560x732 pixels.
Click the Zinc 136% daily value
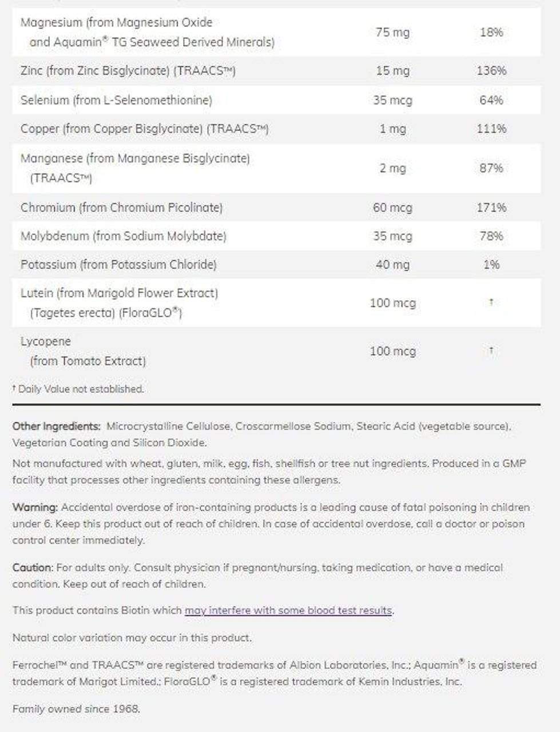pyautogui.click(x=491, y=71)
